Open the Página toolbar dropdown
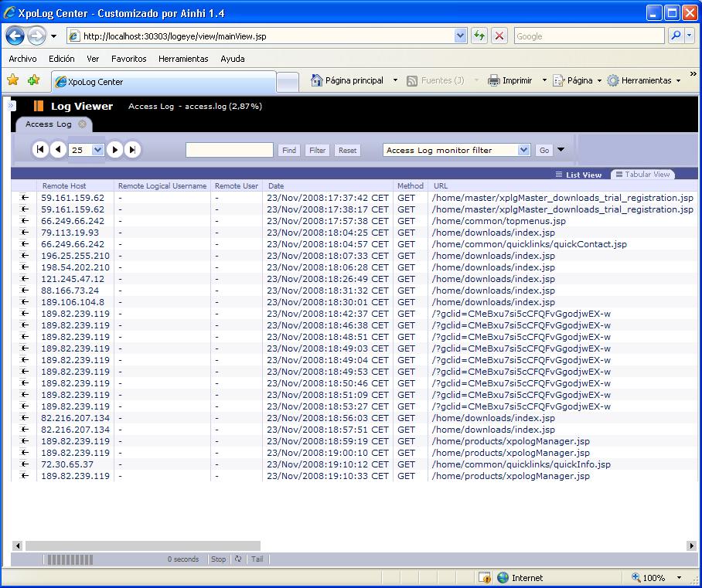Screen dimensions: 702x588 pyautogui.click(x=599, y=80)
